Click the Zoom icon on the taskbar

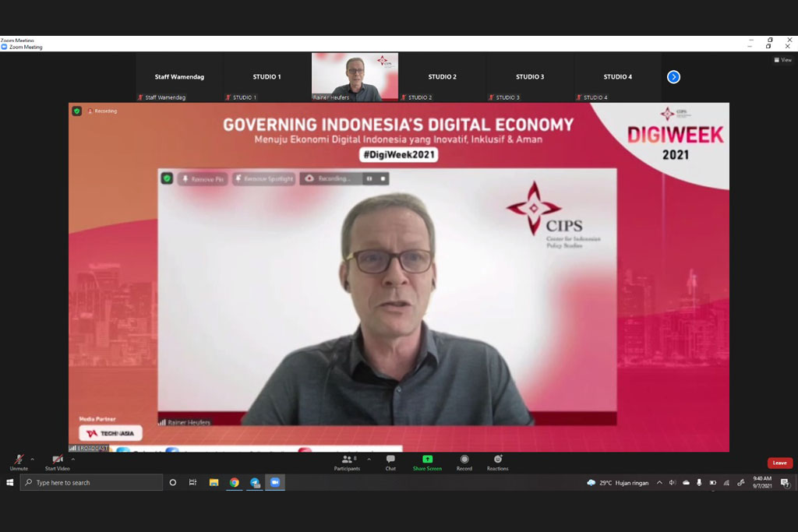[275, 482]
